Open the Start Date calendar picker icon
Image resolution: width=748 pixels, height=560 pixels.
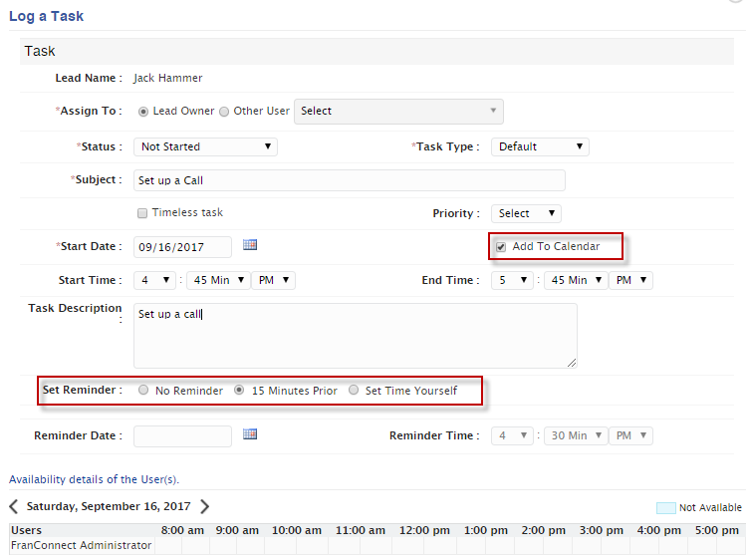point(250,245)
